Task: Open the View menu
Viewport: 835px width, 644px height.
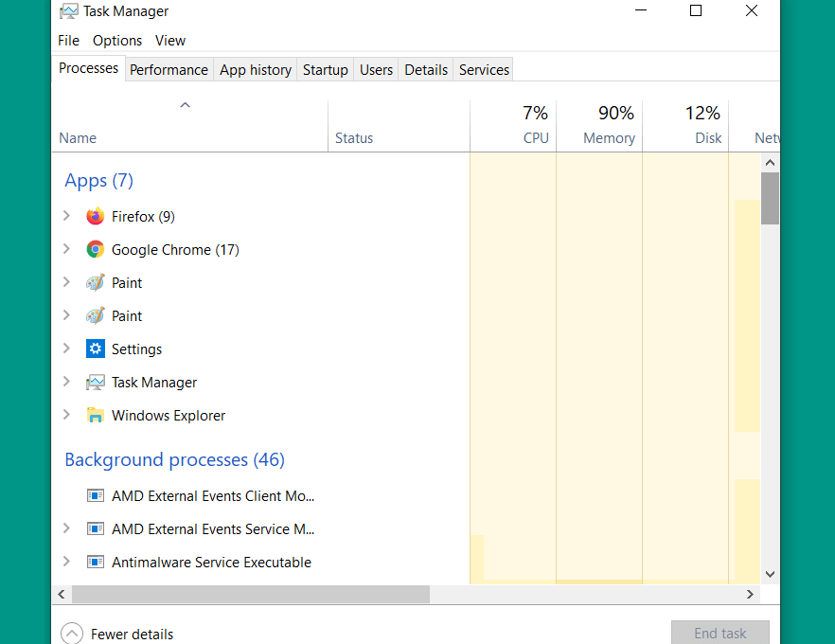Action: tap(170, 41)
